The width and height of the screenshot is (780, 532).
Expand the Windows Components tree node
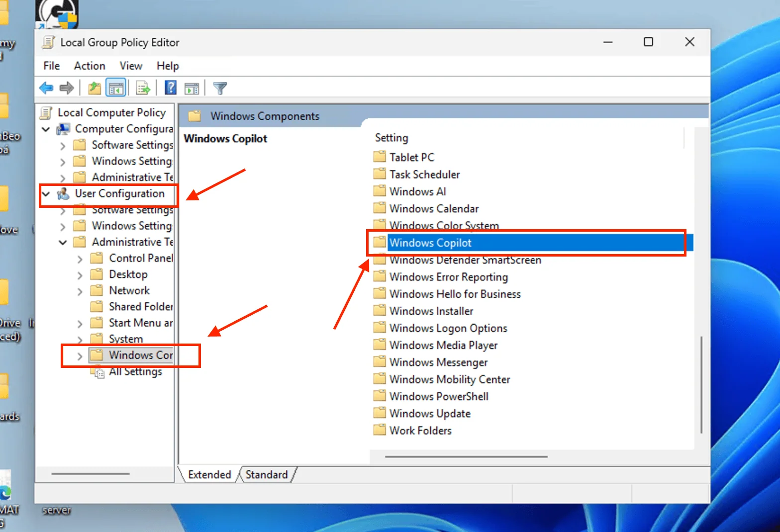click(80, 356)
